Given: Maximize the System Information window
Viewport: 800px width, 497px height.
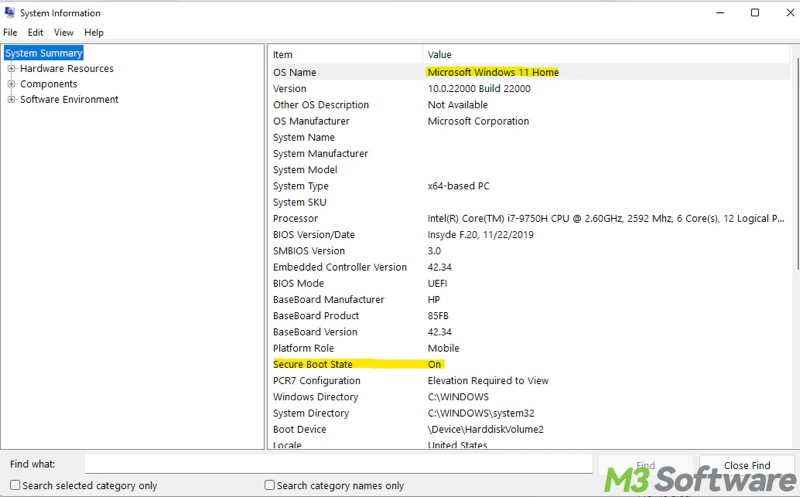Looking at the screenshot, I should pos(755,12).
